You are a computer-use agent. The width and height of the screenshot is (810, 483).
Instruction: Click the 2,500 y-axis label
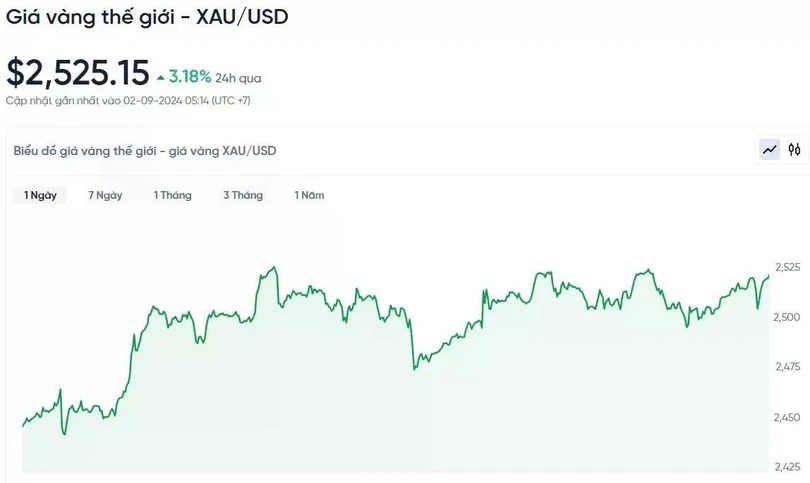[x=787, y=317]
